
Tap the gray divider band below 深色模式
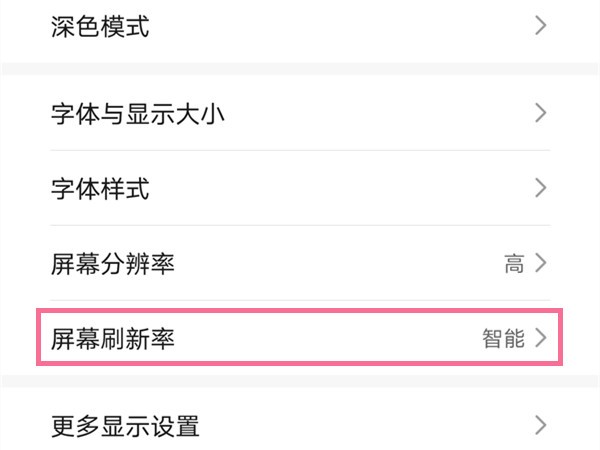pos(300,67)
